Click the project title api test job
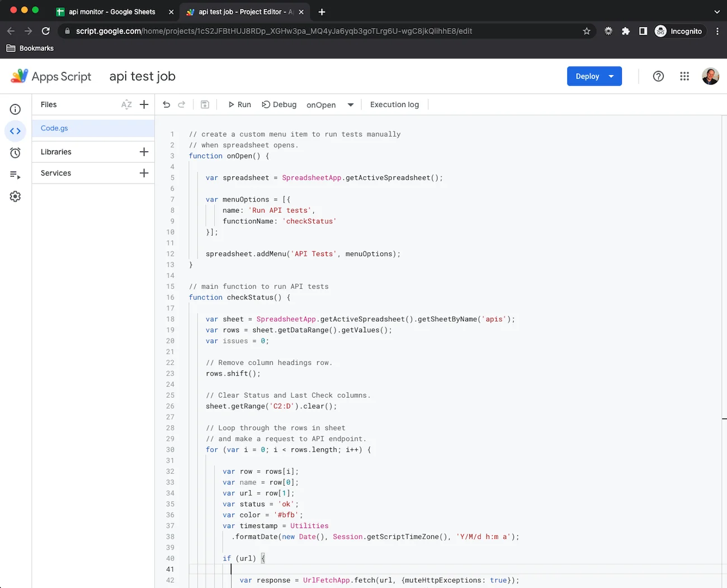 142,76
